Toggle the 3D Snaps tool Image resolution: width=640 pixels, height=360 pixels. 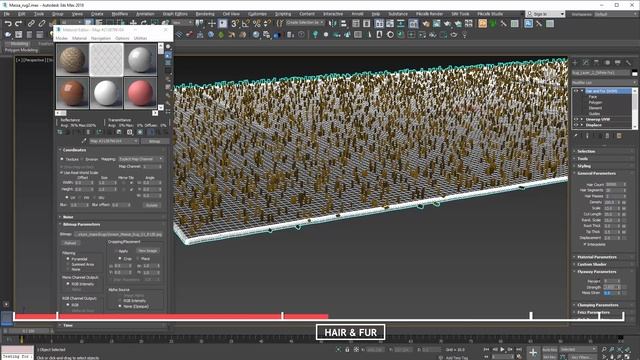(235, 24)
